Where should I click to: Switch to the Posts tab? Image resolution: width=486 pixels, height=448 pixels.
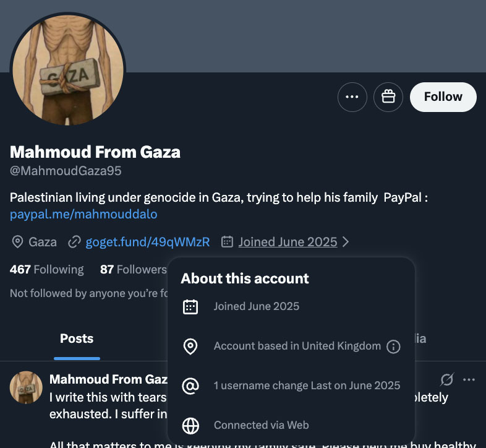click(x=77, y=338)
